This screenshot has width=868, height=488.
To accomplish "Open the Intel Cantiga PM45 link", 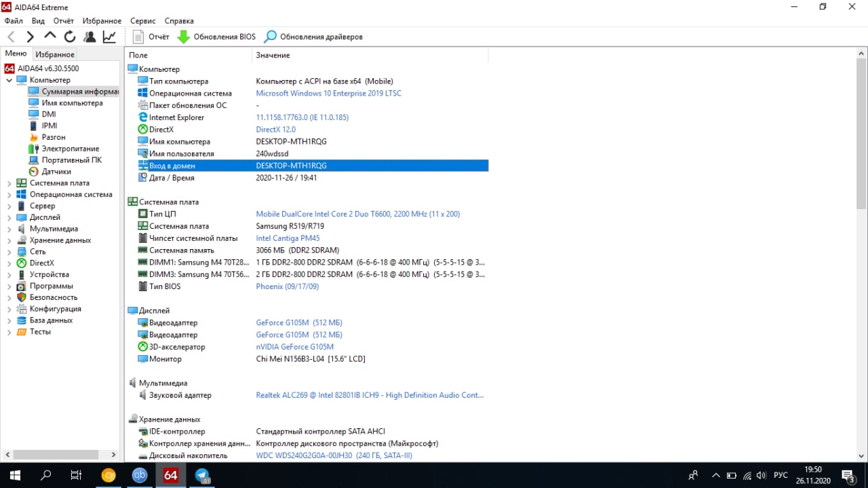I will click(288, 238).
